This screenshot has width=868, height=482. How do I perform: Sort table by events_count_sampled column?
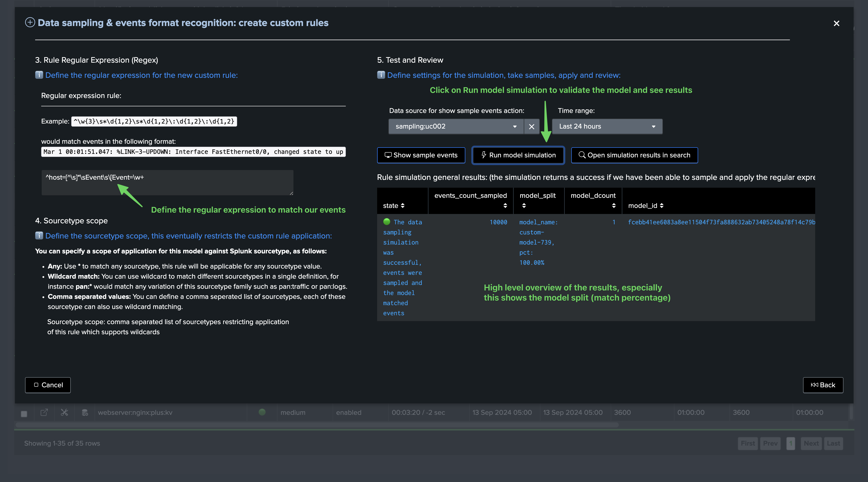[x=505, y=205]
